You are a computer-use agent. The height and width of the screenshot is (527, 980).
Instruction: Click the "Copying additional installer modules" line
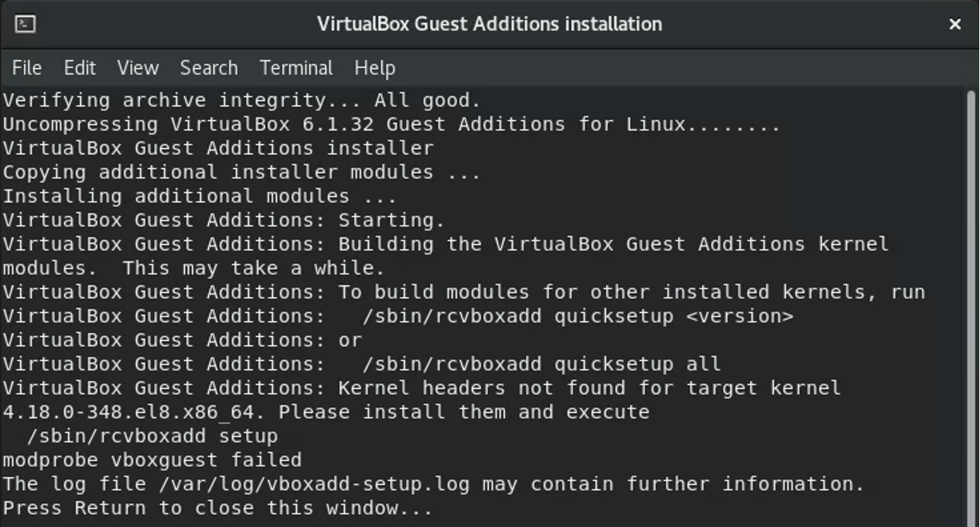click(241, 173)
